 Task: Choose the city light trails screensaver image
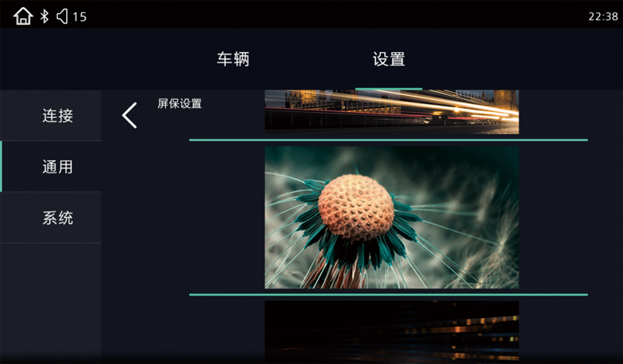(392, 112)
